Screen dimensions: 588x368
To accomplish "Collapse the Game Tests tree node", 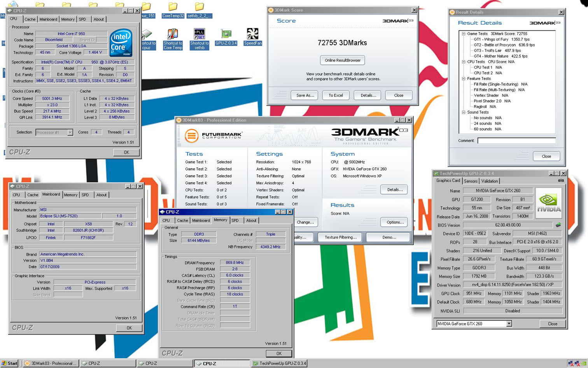I will pos(464,34).
